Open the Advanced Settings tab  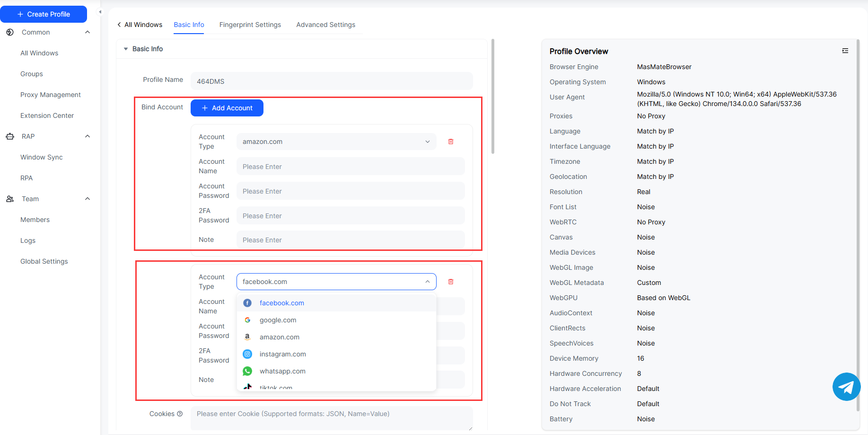pyautogui.click(x=325, y=25)
